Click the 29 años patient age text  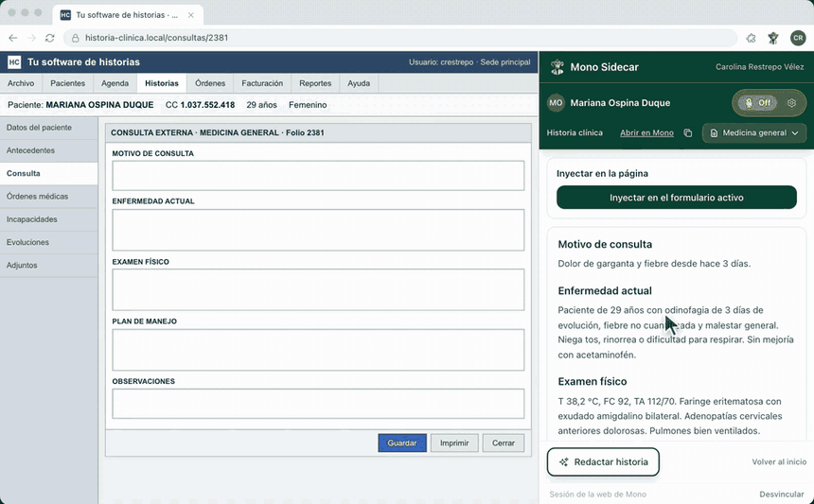click(261, 105)
